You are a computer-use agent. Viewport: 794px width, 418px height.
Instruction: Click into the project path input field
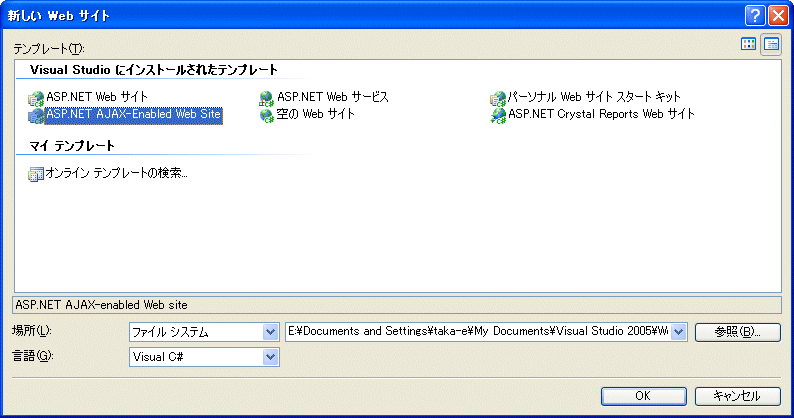(478, 332)
